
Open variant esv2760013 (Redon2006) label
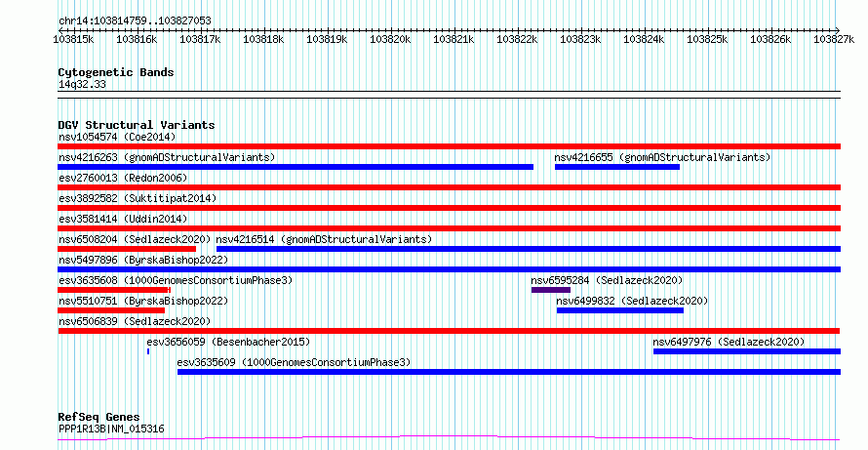[123, 178]
